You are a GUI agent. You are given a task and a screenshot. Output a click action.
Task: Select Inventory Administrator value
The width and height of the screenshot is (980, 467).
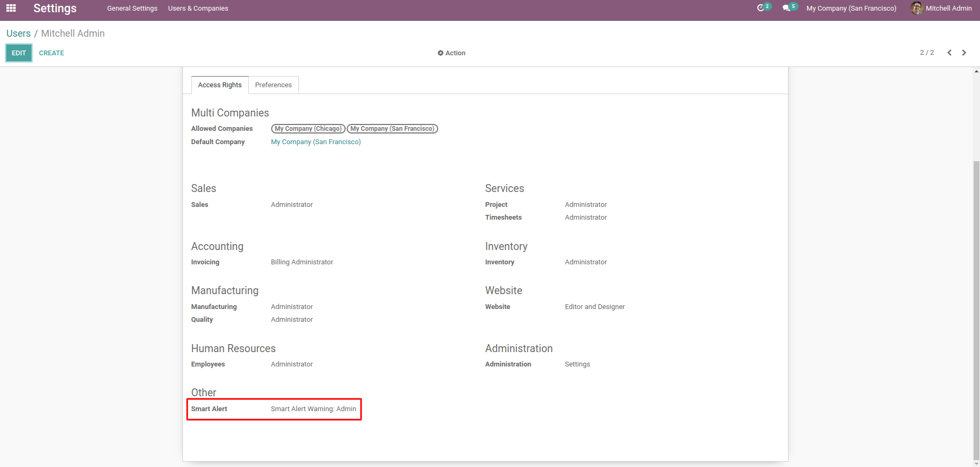coord(586,262)
